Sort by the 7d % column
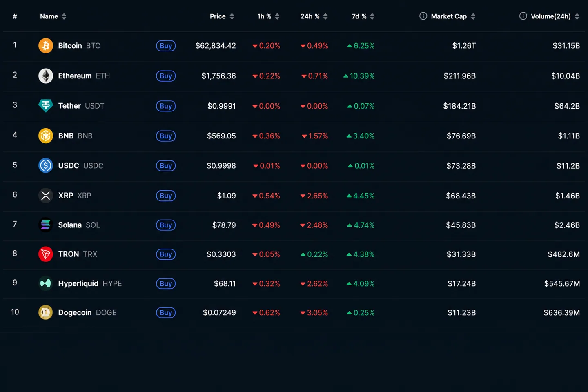This screenshot has height=392, width=588. point(363,16)
